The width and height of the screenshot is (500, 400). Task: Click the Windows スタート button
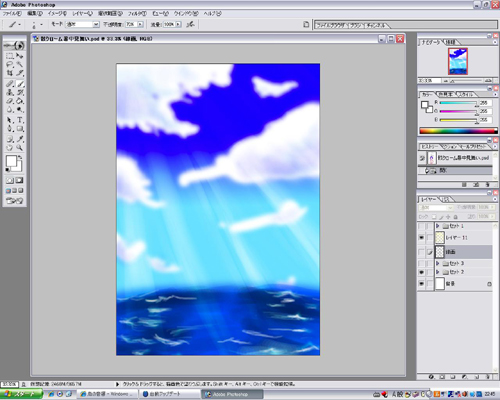coord(21,394)
